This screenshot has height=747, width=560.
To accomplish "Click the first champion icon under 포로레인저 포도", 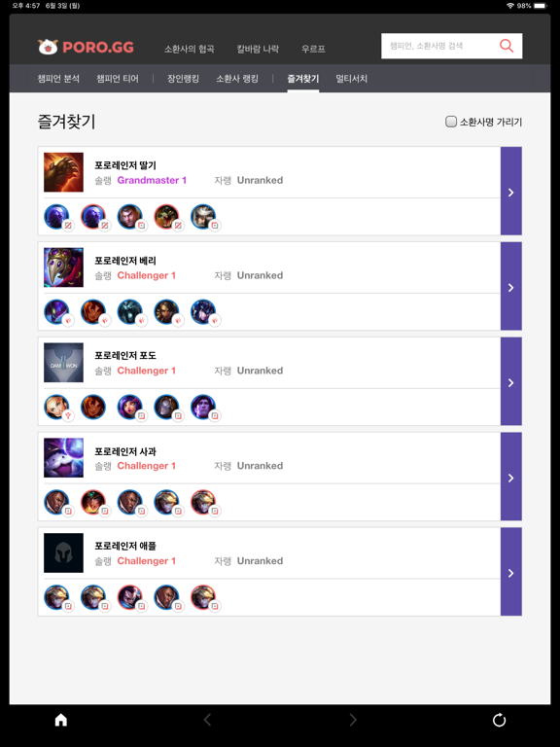I will coord(56,407).
